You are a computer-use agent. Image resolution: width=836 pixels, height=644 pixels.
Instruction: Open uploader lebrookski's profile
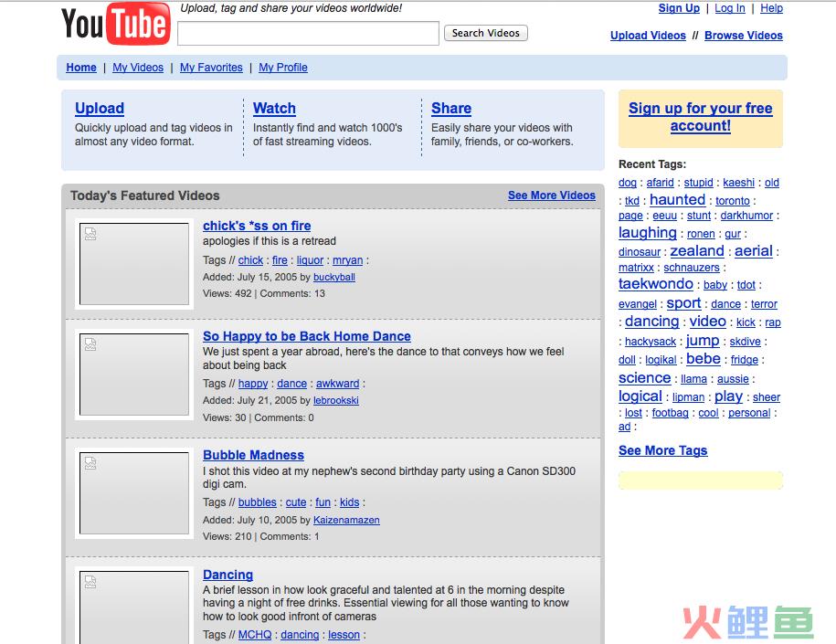[336, 400]
